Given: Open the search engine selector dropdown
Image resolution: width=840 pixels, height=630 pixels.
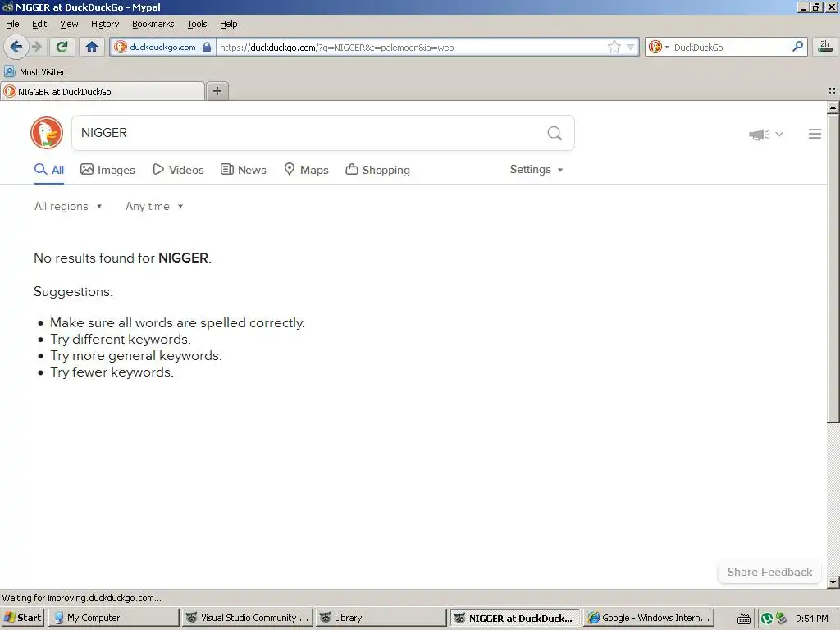Looking at the screenshot, I should click(x=659, y=47).
